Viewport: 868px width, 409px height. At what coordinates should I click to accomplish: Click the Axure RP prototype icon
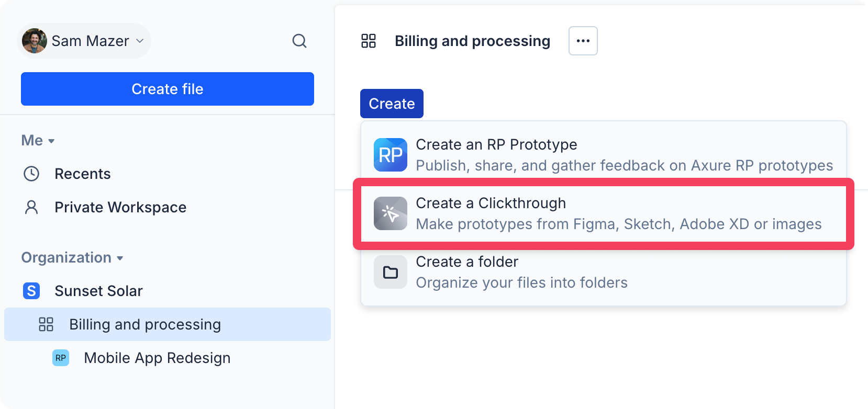click(390, 155)
